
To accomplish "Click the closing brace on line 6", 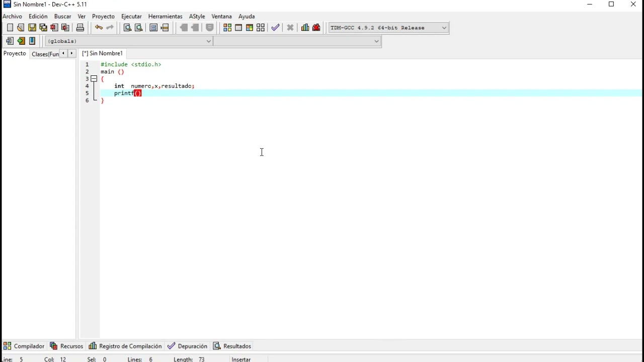I will (102, 101).
